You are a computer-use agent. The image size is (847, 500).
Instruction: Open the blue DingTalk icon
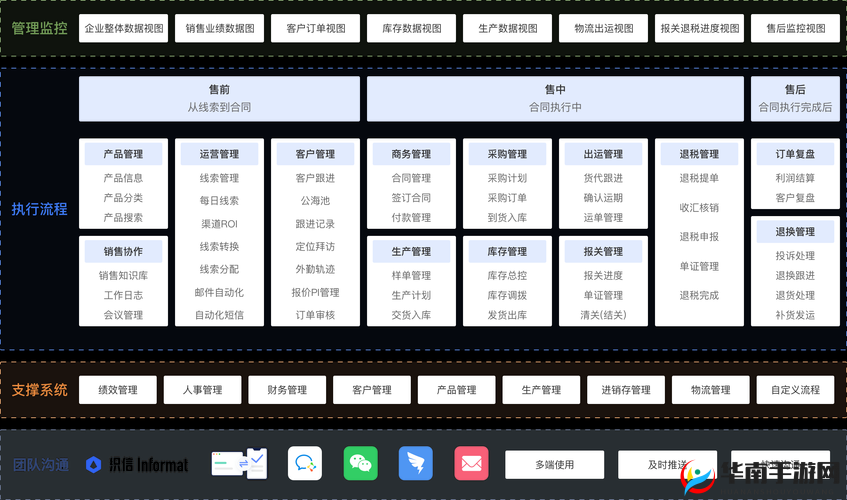[x=415, y=463]
